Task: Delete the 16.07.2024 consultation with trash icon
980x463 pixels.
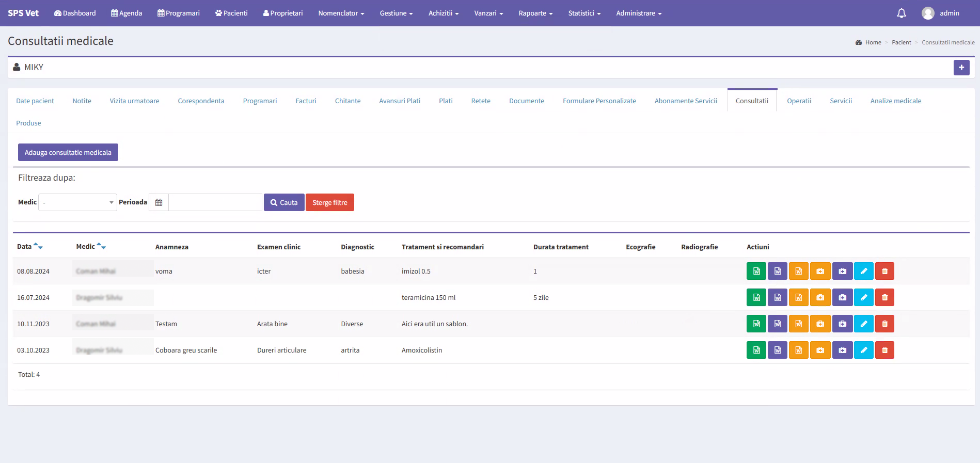Action: [x=884, y=297]
